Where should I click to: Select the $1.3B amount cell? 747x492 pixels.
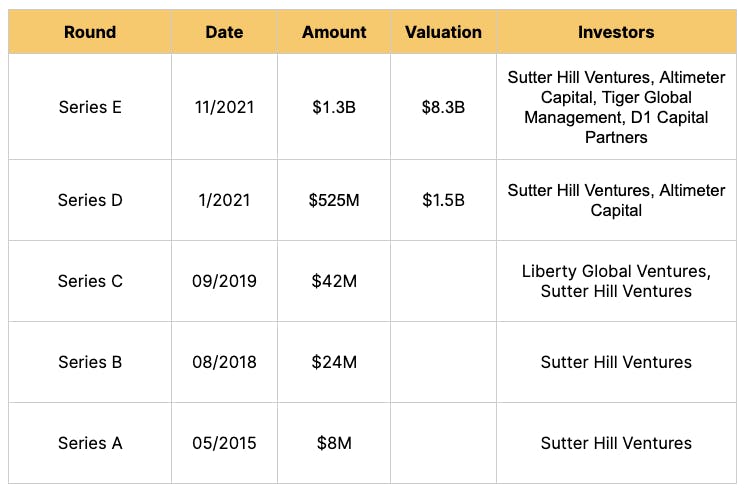(333, 107)
